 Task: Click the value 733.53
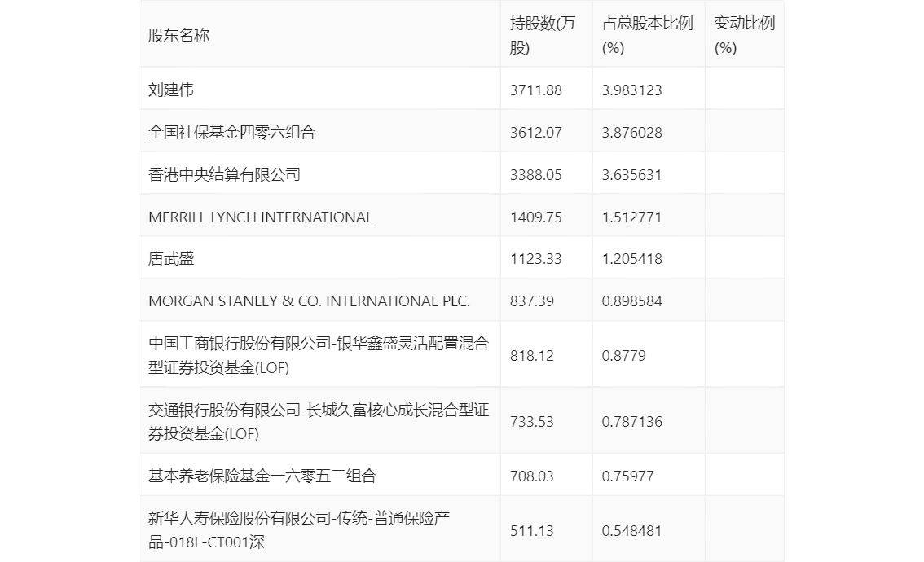(531, 422)
